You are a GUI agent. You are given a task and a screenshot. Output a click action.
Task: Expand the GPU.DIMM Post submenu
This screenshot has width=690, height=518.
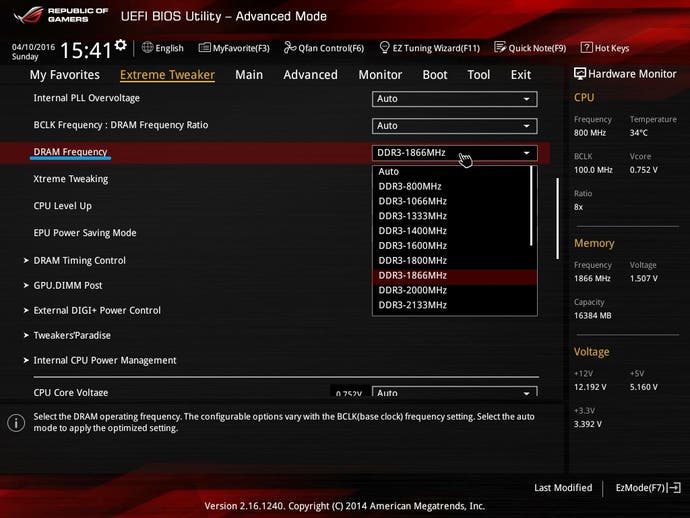coord(68,286)
